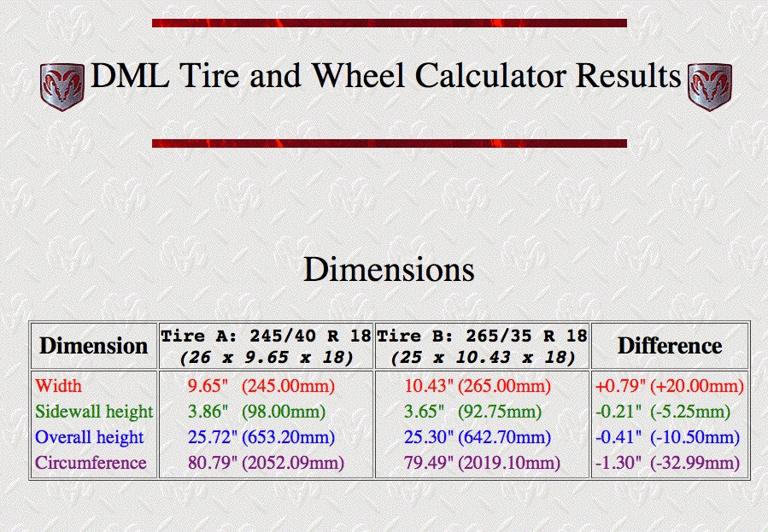Click the left Dodge Ram logo
Screen dimensions: 768x532
62,86
